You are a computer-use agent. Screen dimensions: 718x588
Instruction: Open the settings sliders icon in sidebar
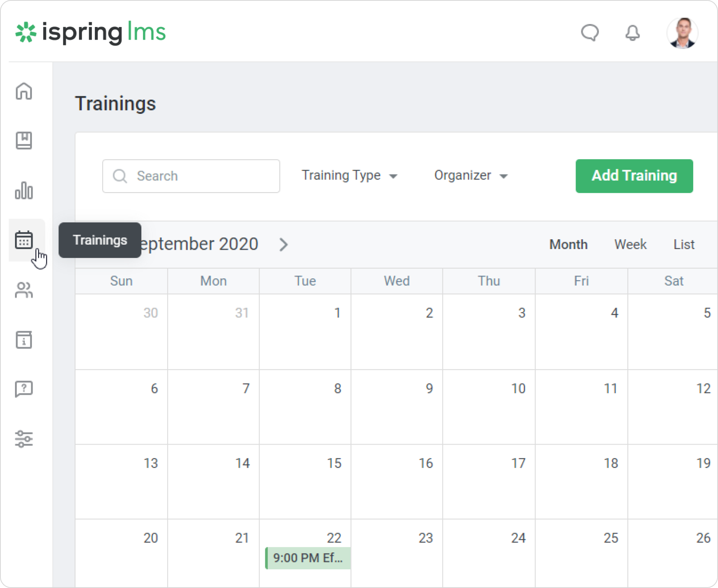point(24,439)
